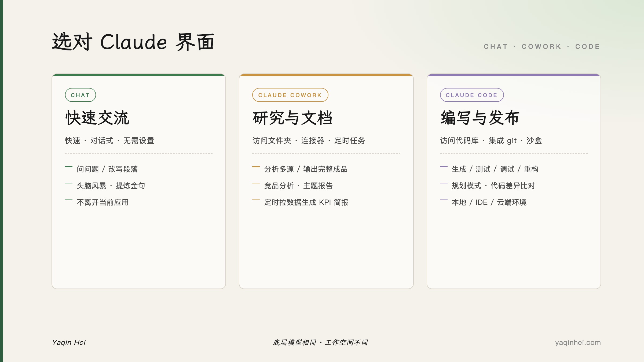Click the slide title 选对 Claude 界面

(133, 42)
